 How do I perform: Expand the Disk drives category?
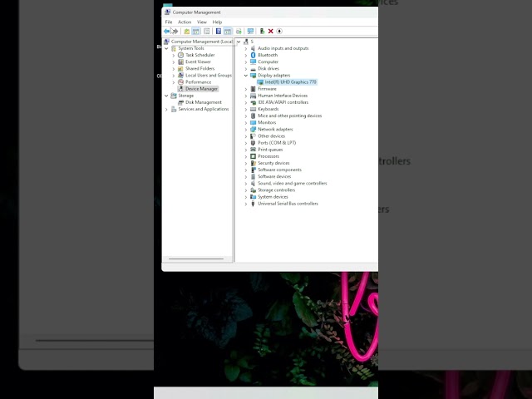point(246,68)
